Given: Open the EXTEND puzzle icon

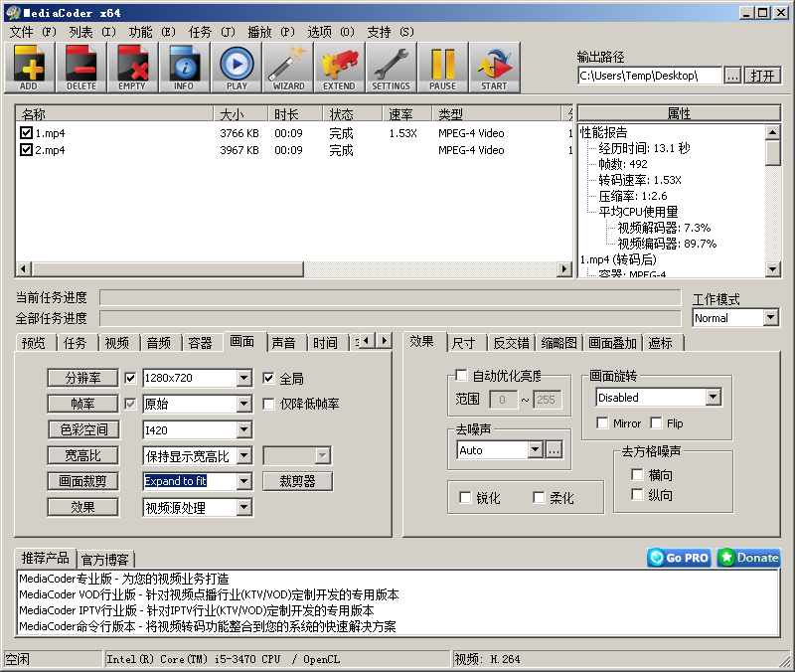Looking at the screenshot, I should point(339,67).
